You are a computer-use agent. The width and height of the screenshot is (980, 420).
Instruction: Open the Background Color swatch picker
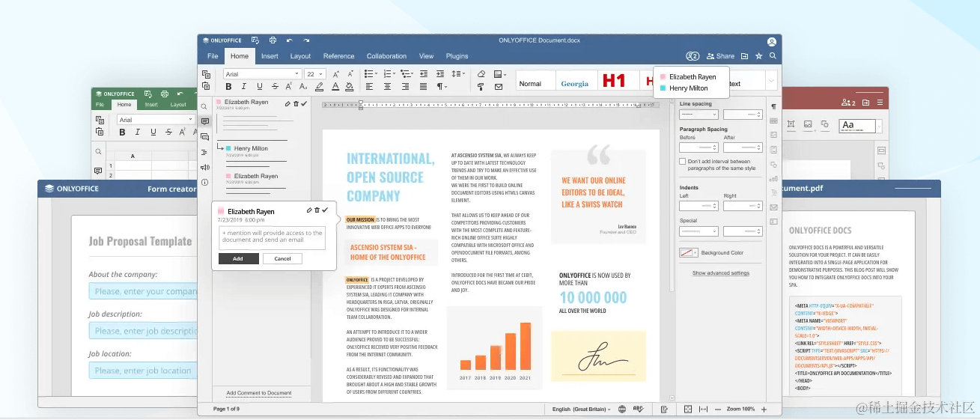pos(688,253)
